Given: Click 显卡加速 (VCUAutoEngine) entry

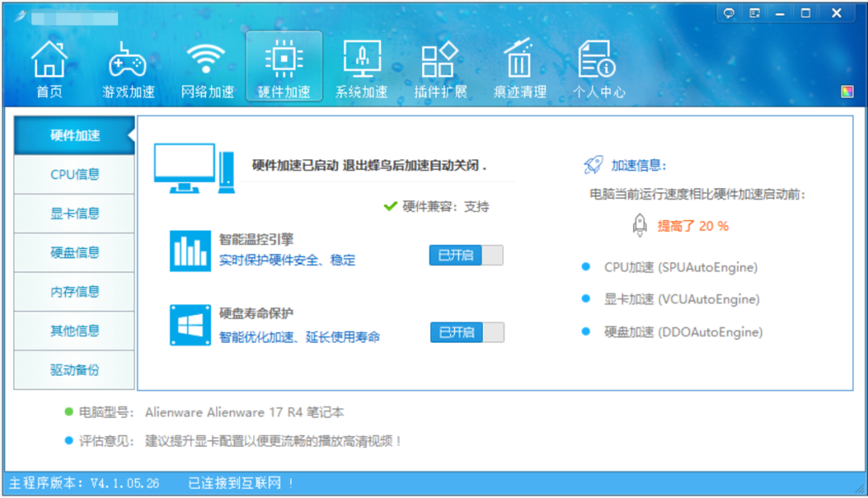Looking at the screenshot, I should point(682,300).
